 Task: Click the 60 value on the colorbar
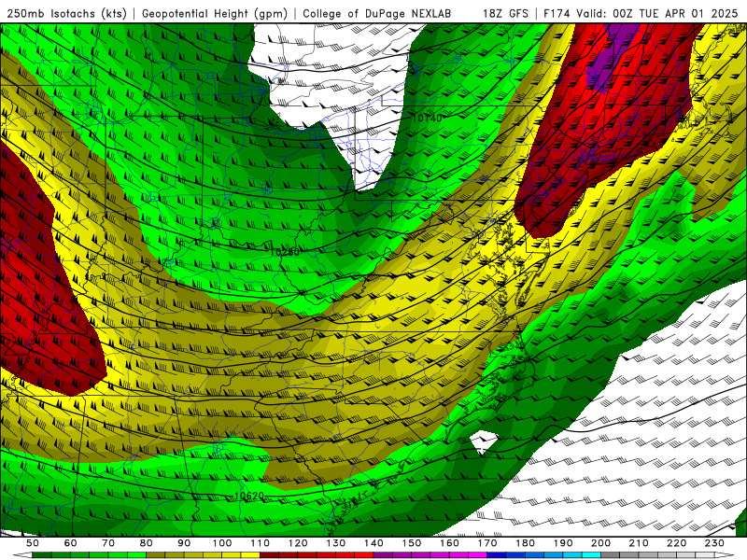pos(70,543)
